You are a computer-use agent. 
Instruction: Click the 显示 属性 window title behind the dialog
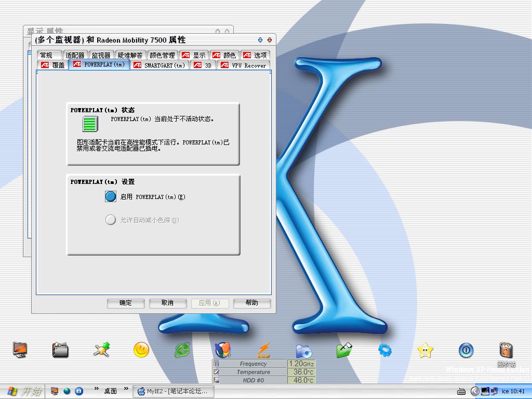(45, 31)
